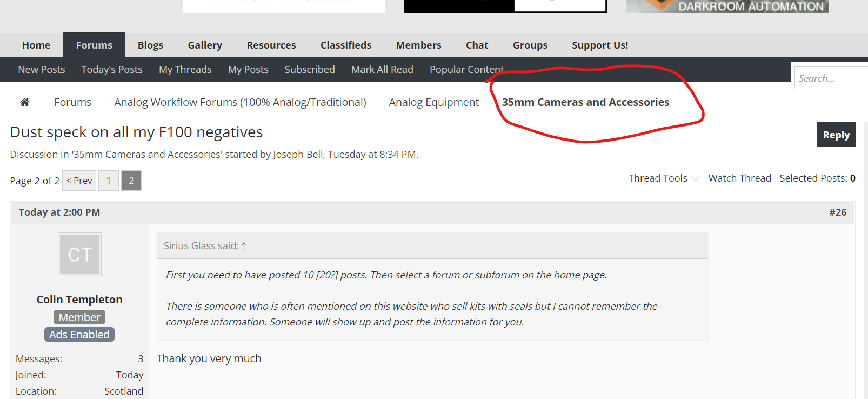This screenshot has width=868, height=399.
Task: Click the arrow icon after Sirius Glass said
Action: pyautogui.click(x=244, y=247)
